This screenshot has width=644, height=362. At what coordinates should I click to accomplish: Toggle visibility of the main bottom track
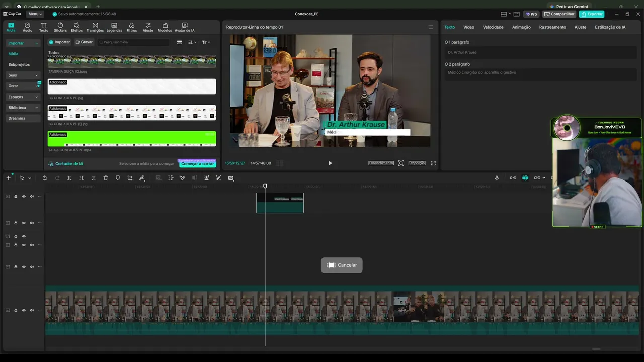[x=24, y=310]
